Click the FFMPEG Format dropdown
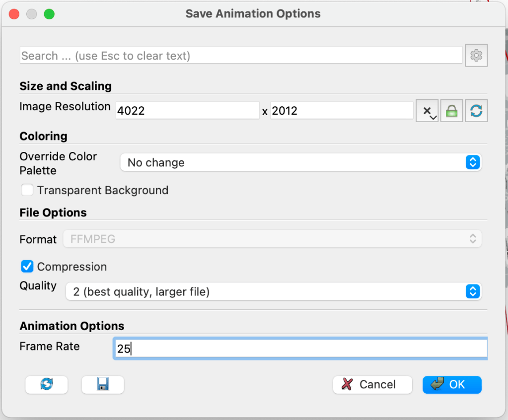This screenshot has width=508, height=420. click(x=272, y=239)
